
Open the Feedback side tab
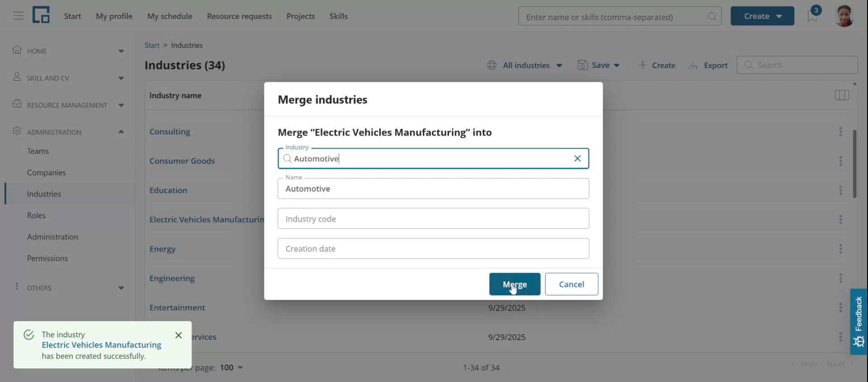pos(859,321)
